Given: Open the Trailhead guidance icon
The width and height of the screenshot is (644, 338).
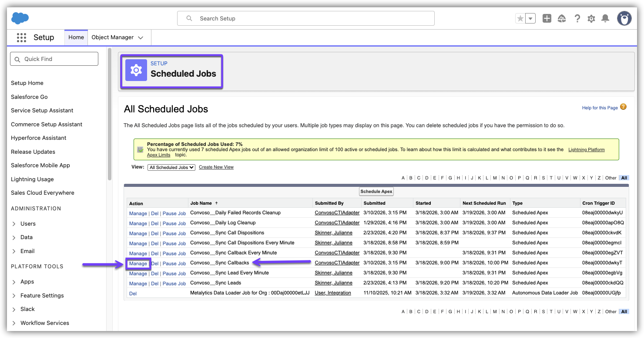Looking at the screenshot, I should (x=562, y=18).
